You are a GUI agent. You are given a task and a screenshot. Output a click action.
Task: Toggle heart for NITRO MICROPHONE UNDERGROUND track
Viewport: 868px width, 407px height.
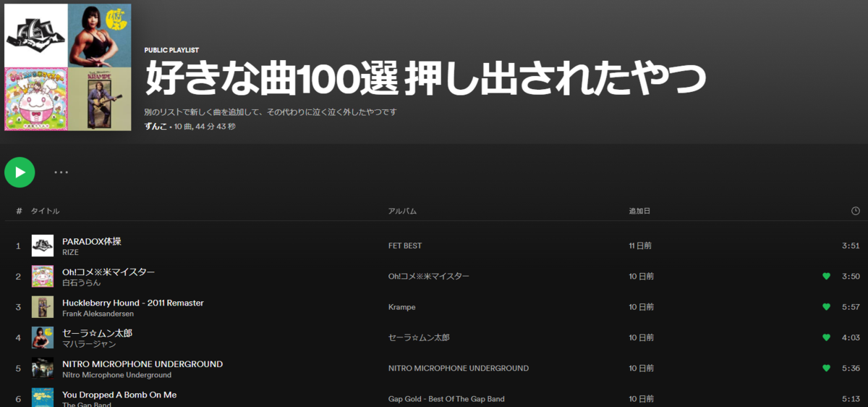(826, 368)
